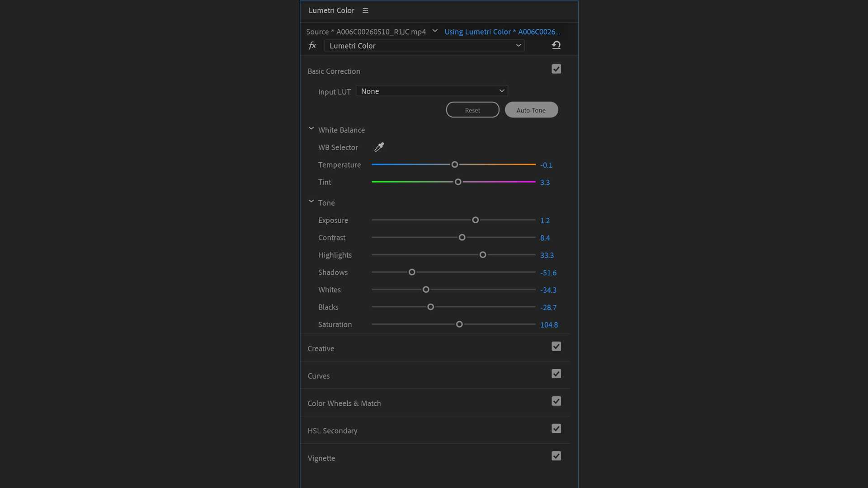Viewport: 868px width, 488px height.
Task: Pick the WB Selector eyedropper
Action: coord(379,147)
